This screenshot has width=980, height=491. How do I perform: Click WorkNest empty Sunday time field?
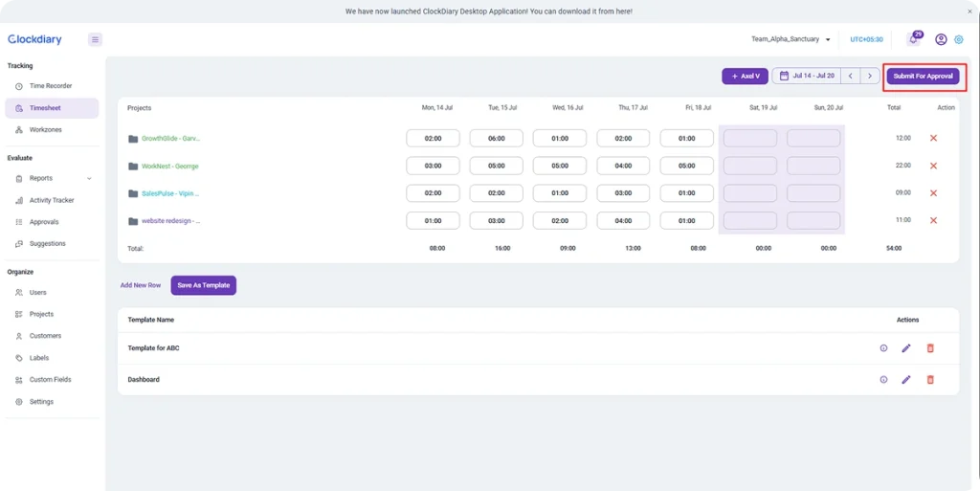pyautogui.click(x=813, y=166)
